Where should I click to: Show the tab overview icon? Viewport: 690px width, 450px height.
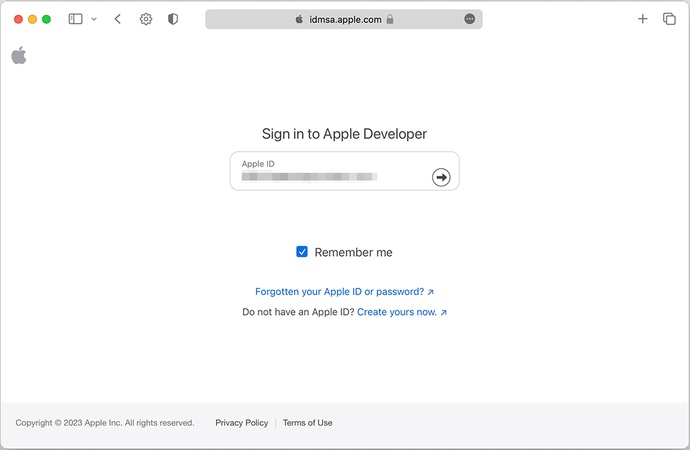pyautogui.click(x=669, y=19)
